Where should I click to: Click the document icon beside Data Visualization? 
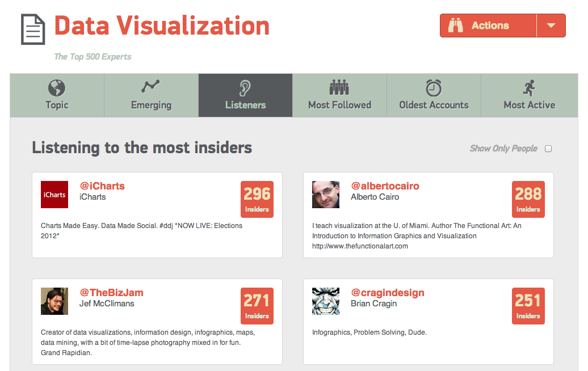pyautogui.click(x=33, y=29)
